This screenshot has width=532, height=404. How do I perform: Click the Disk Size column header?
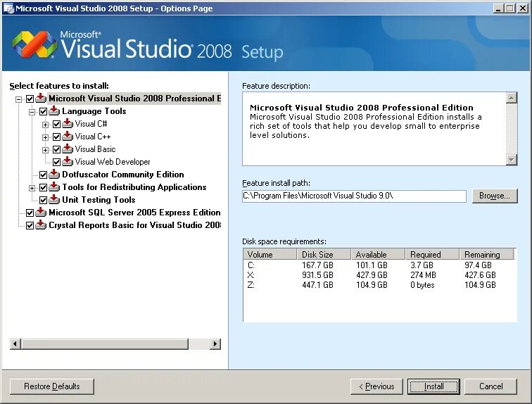pyautogui.click(x=324, y=254)
